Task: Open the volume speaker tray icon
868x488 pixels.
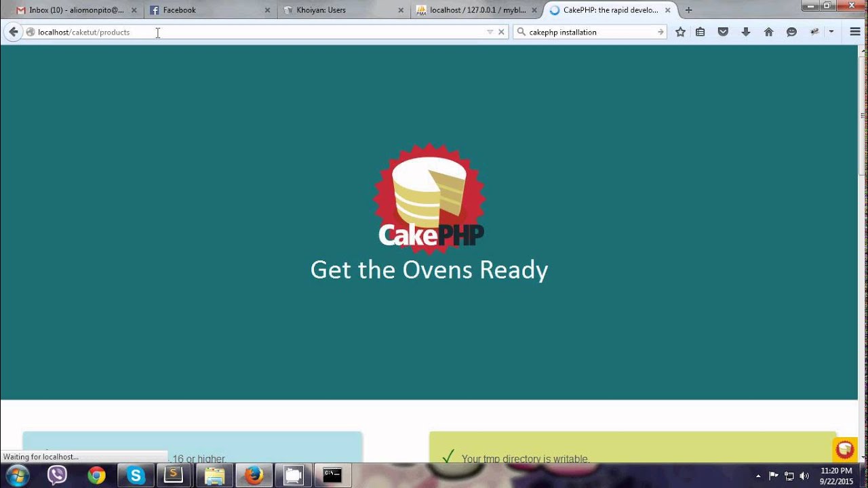Action: [x=805, y=476]
